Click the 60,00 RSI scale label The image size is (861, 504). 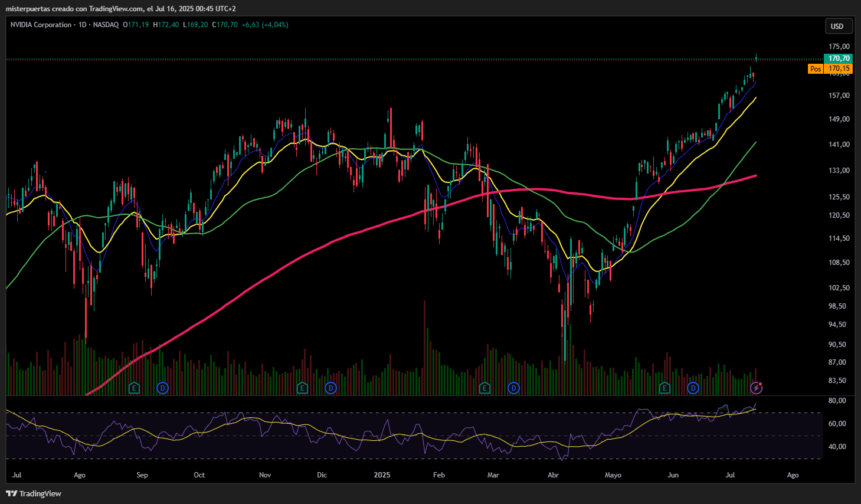(x=837, y=424)
